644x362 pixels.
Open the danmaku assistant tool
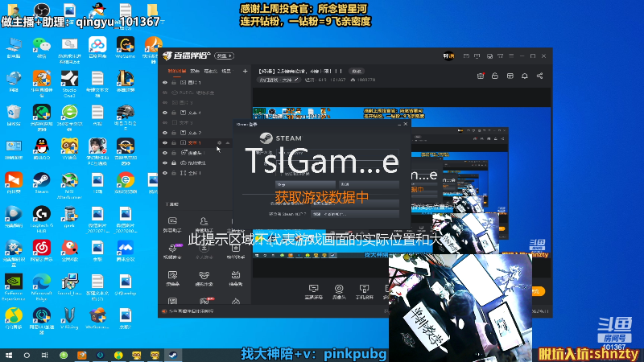point(172,224)
